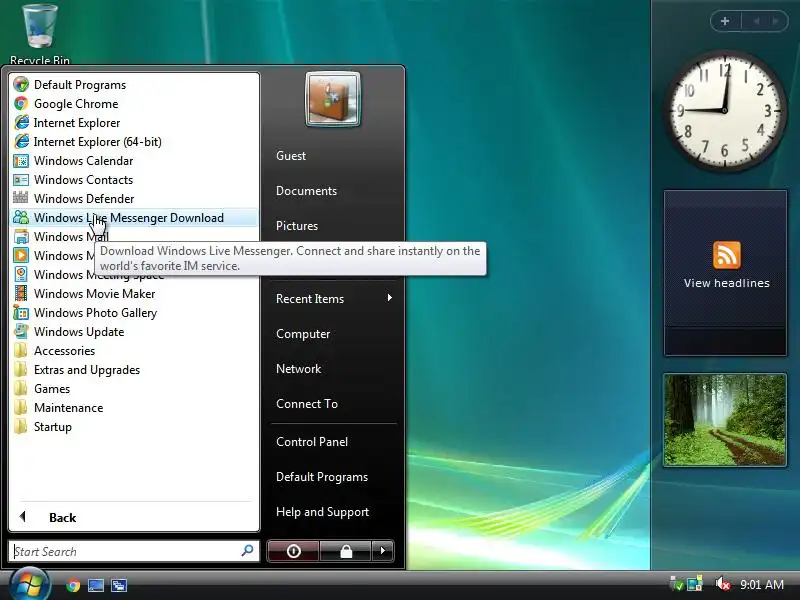Open Guest personal folder
This screenshot has width=800, height=600.
(291, 156)
